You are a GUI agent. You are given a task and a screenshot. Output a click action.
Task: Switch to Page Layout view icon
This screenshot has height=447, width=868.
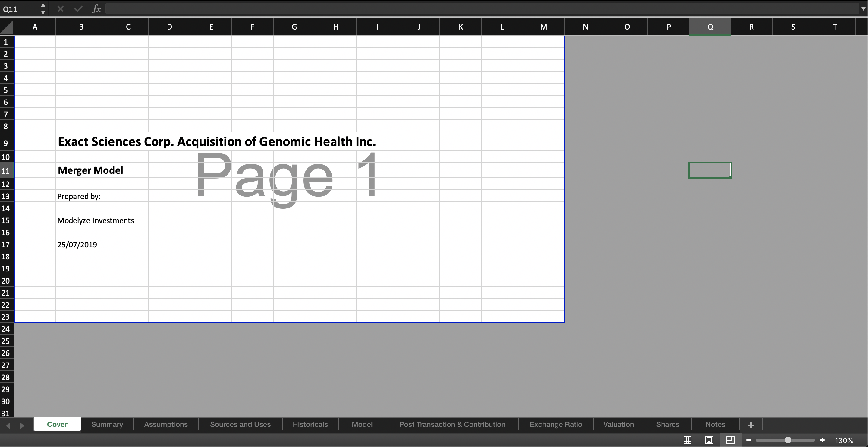point(709,440)
